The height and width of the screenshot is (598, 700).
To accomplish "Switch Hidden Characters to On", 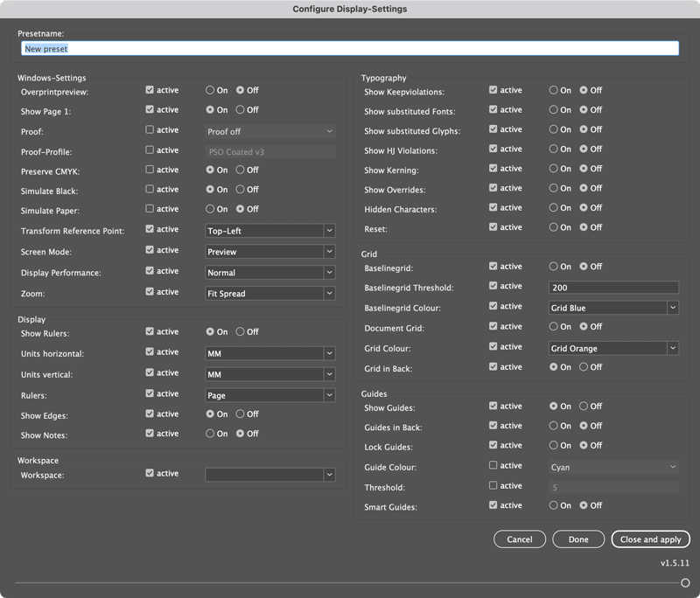I will pos(554,208).
